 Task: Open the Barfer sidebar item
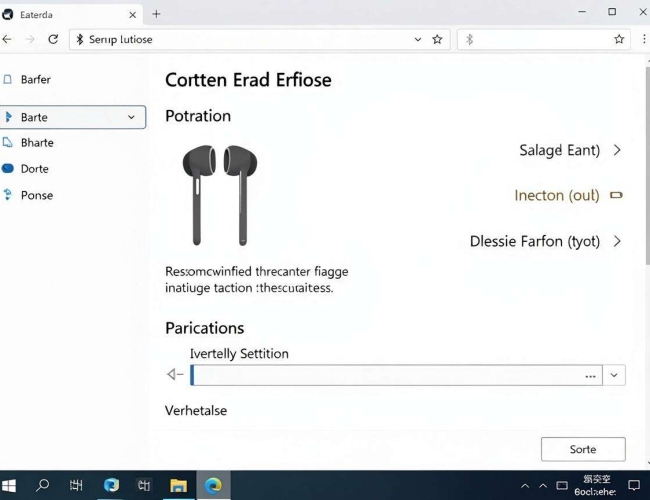point(36,79)
